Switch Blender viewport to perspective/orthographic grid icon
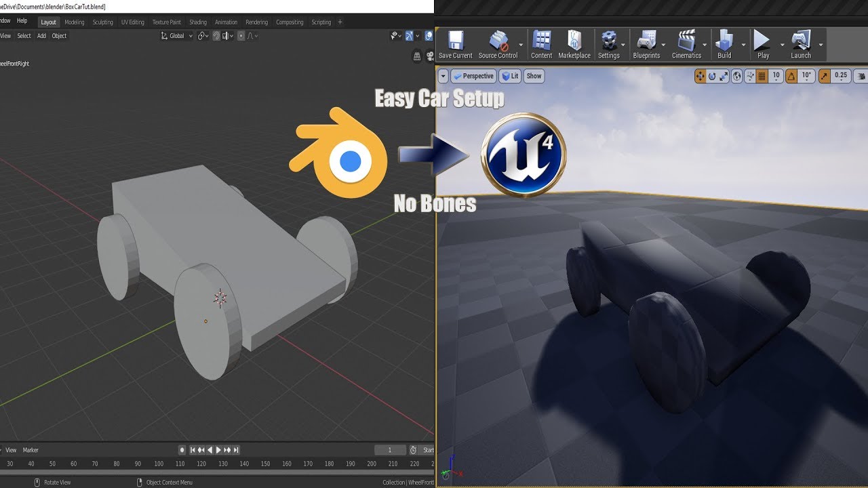868x488 pixels. point(417,57)
